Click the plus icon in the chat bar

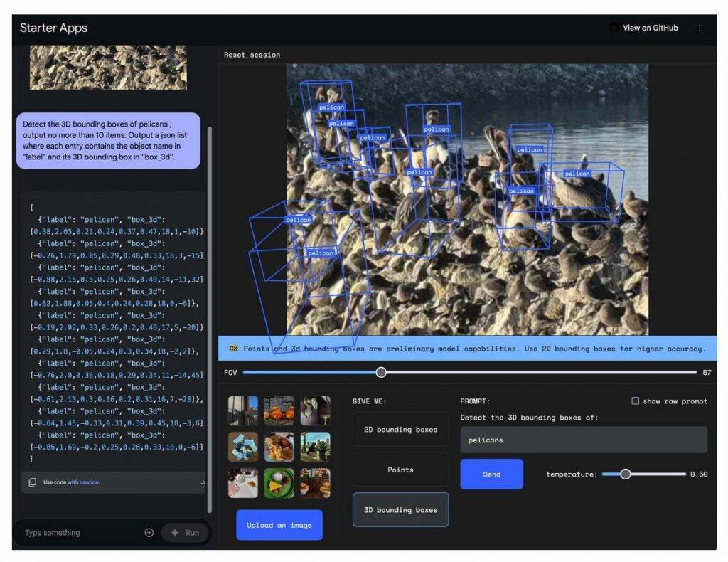coord(149,532)
